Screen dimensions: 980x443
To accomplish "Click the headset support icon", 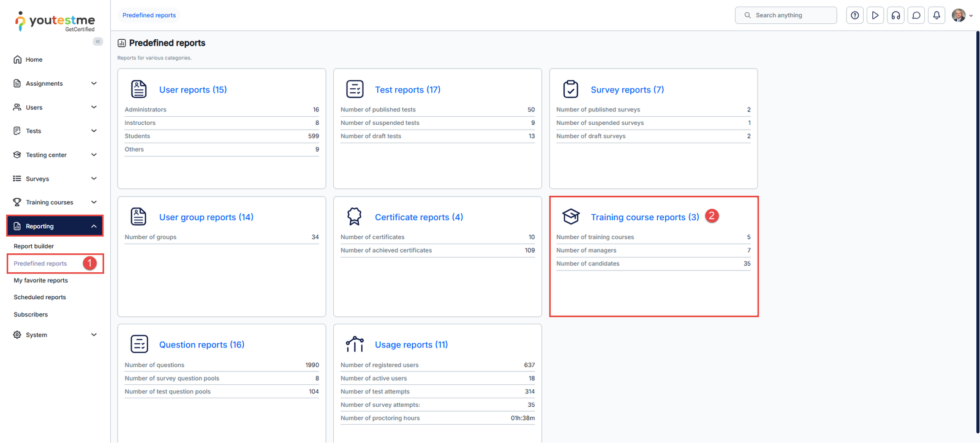I will [x=895, y=15].
